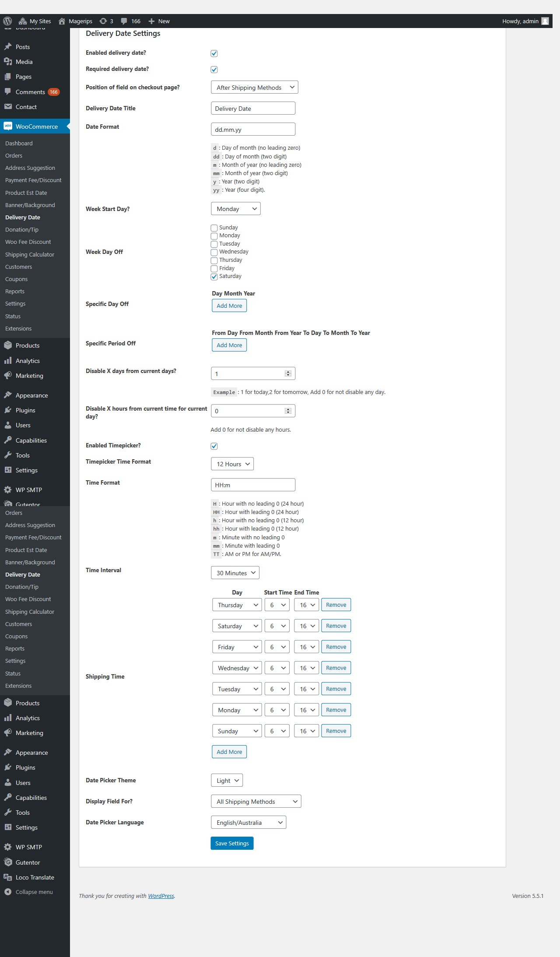Open Time Interval dropdown

tap(235, 573)
